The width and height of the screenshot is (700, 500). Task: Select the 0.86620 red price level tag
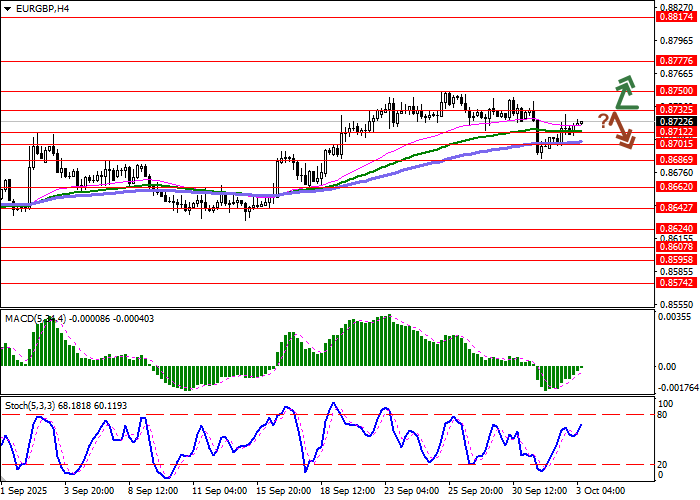tap(677, 186)
